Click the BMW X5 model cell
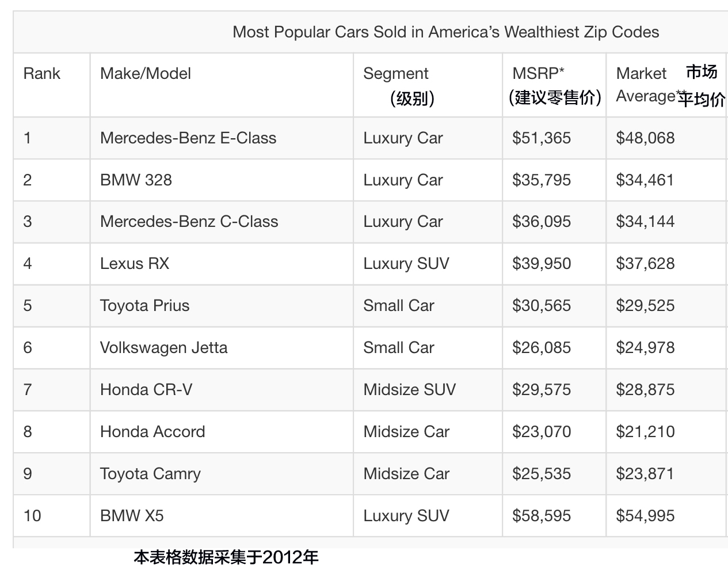Viewport: 728px width, 569px height. (132, 516)
